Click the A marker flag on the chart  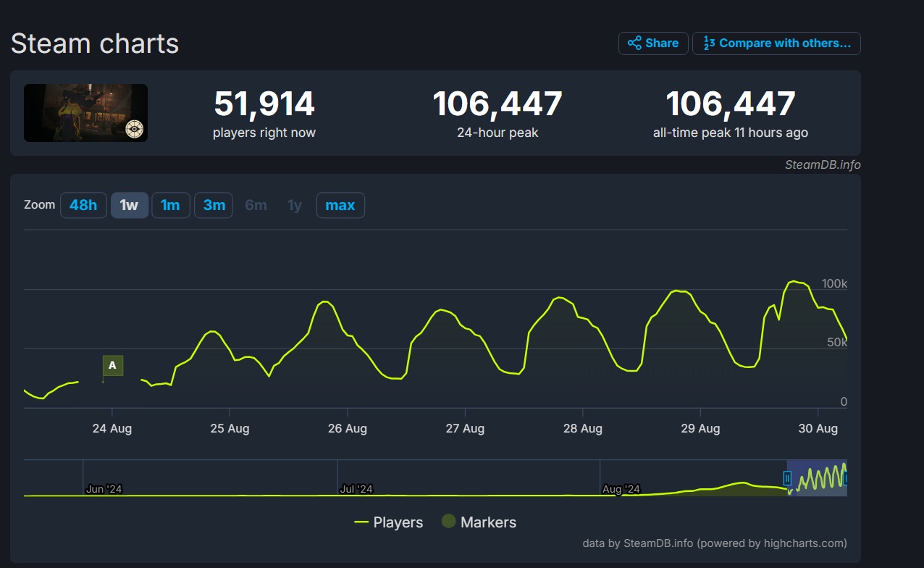pyautogui.click(x=112, y=365)
